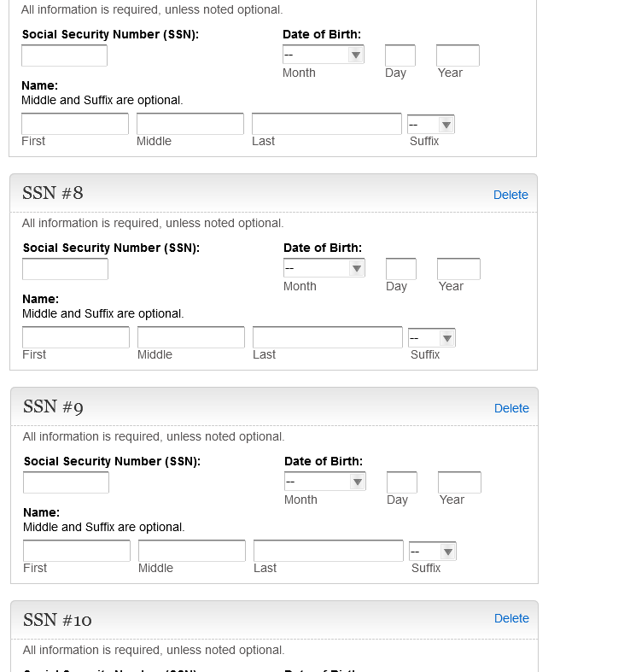The image size is (630, 672).
Task: Click Social Security Number field in SSN #9
Action: (66, 482)
